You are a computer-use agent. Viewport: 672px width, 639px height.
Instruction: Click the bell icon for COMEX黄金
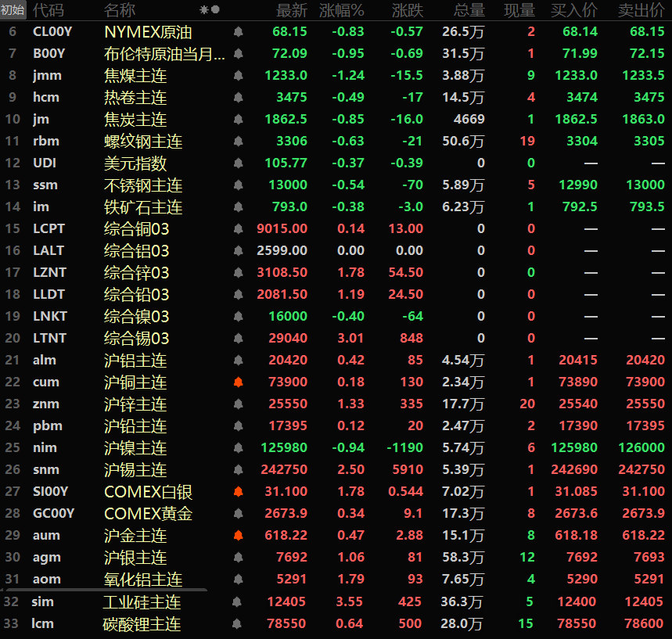pyautogui.click(x=239, y=513)
